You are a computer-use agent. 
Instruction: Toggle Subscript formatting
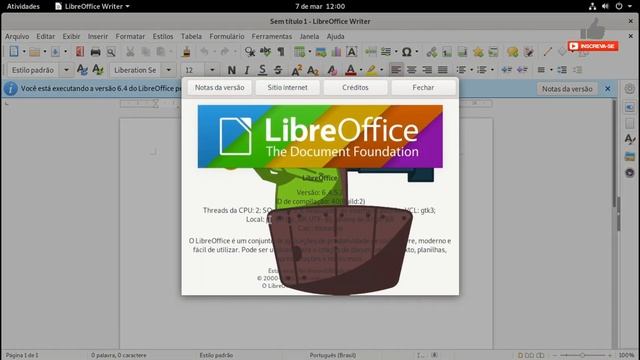click(x=313, y=70)
